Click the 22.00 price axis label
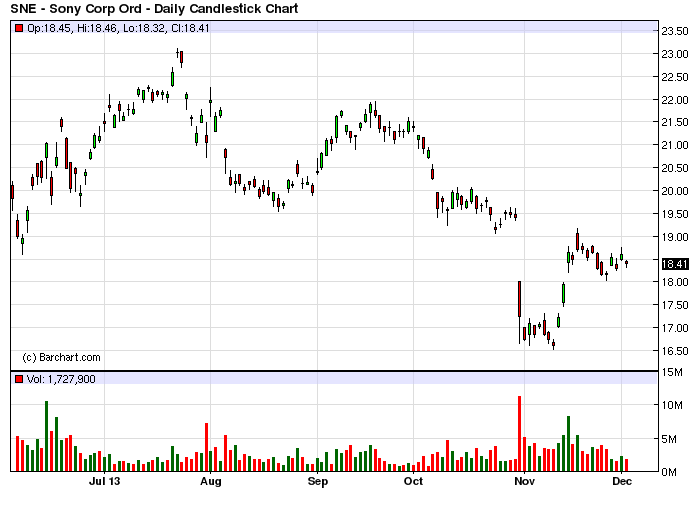This screenshot has width=700, height=512. [x=675, y=100]
